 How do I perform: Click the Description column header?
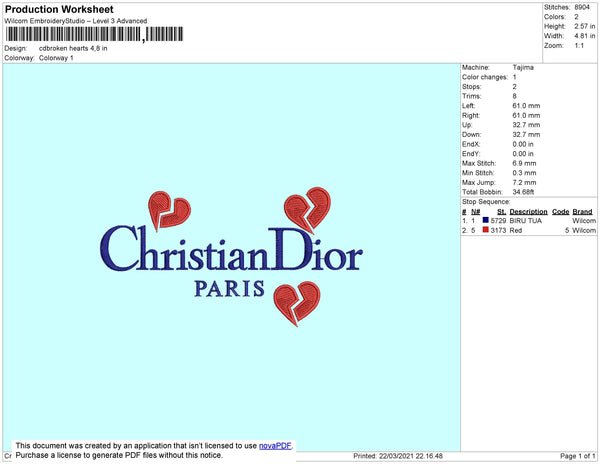(x=528, y=212)
